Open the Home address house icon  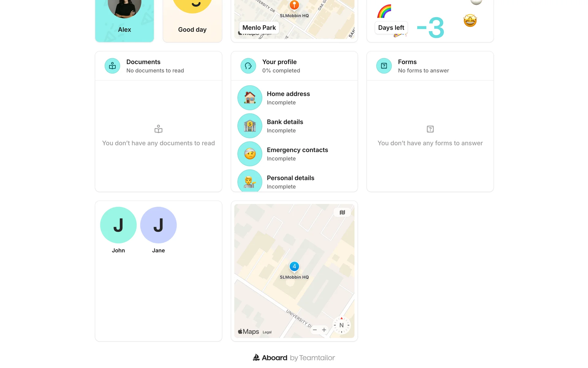250,98
